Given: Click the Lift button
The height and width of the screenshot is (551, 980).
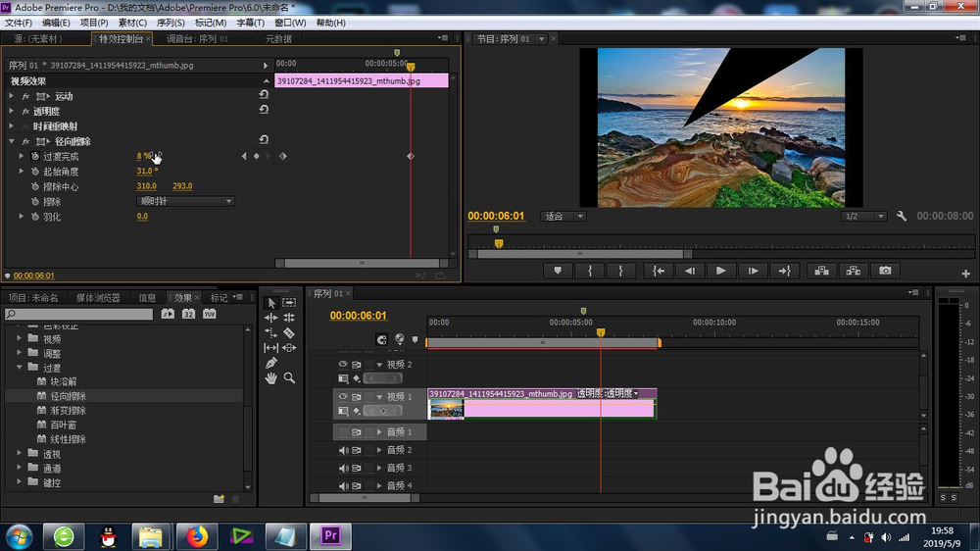Looking at the screenshot, I should [822, 271].
